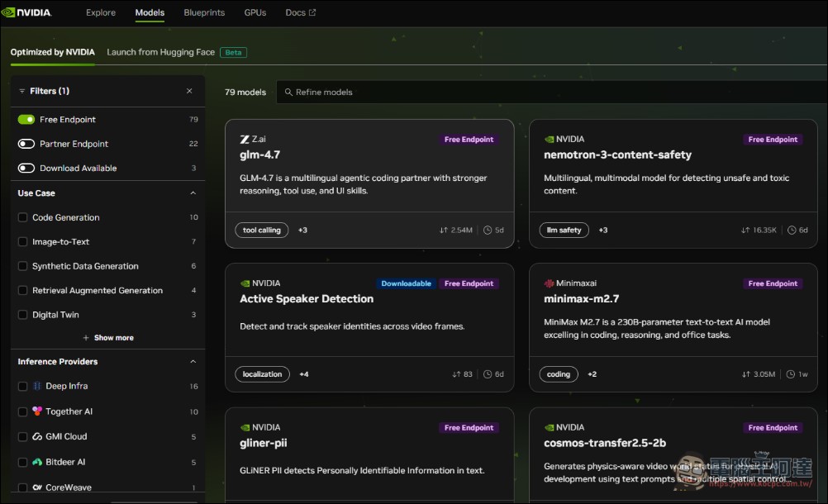Click the clock icon beside 1w on minimax-m2.7
The width and height of the screenshot is (828, 504).
tap(791, 374)
